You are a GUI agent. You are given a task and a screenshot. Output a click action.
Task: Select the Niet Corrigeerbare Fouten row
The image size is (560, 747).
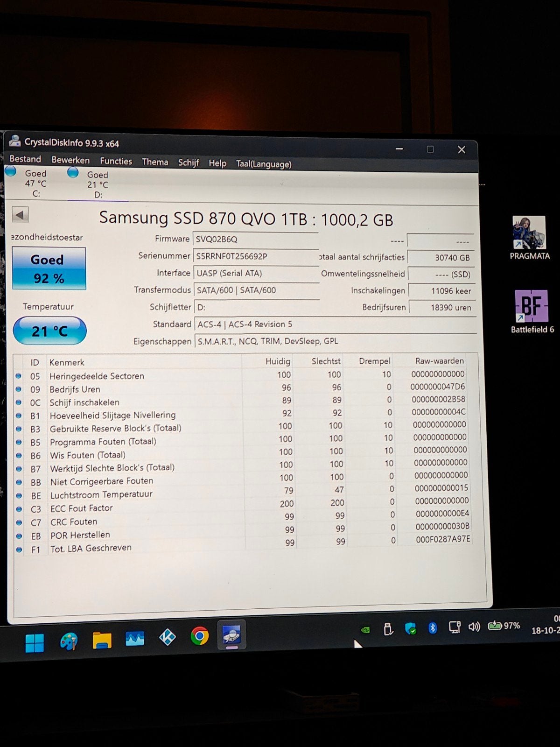(242, 479)
